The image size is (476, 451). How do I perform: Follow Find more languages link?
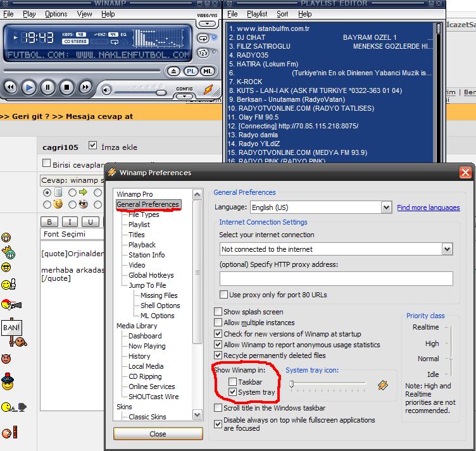pyautogui.click(x=429, y=207)
